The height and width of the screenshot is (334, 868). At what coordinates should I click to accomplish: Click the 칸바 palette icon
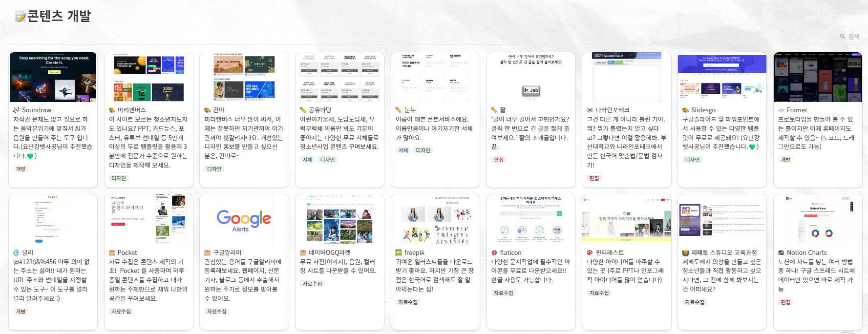coord(207,110)
